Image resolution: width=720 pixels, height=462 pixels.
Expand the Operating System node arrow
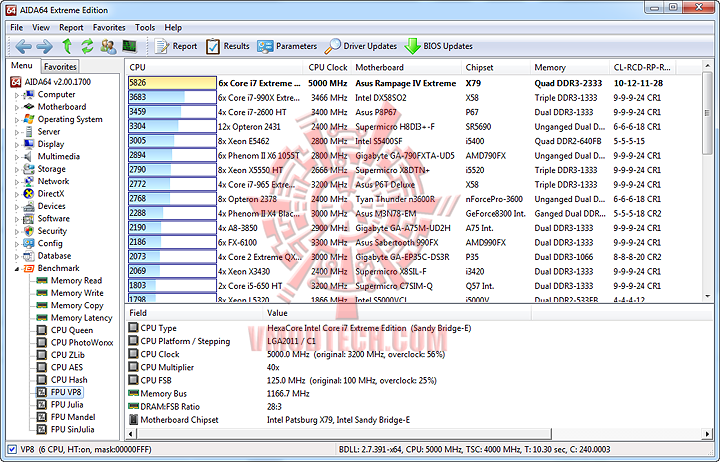tap(17, 120)
